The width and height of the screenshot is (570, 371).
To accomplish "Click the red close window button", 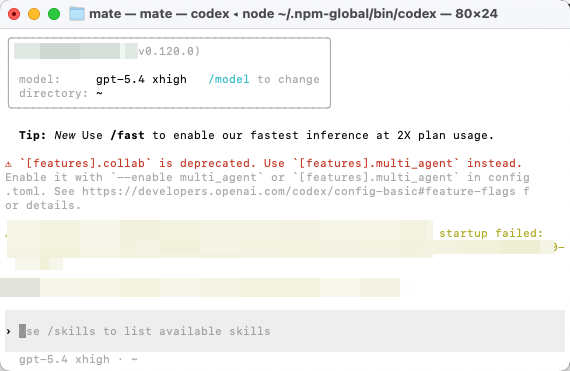I will 14,14.
